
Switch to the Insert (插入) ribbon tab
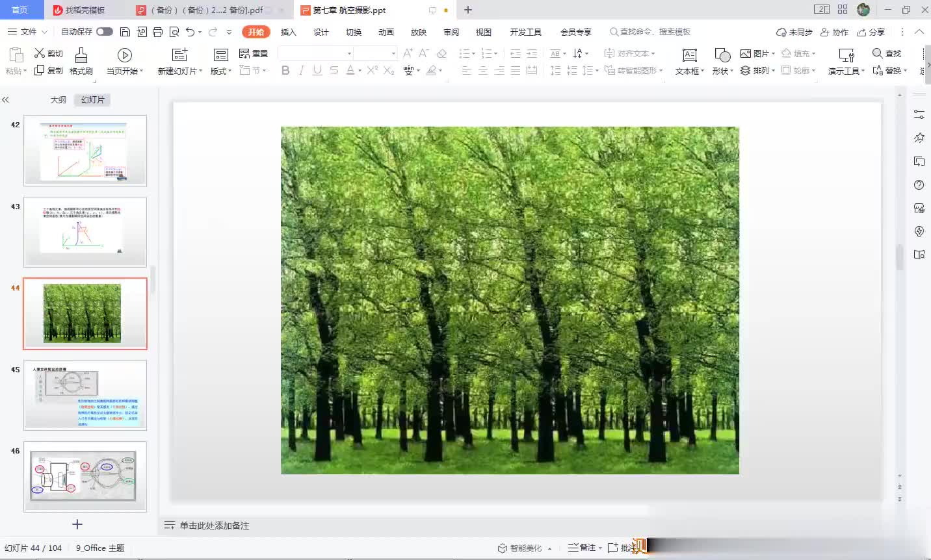click(x=288, y=32)
